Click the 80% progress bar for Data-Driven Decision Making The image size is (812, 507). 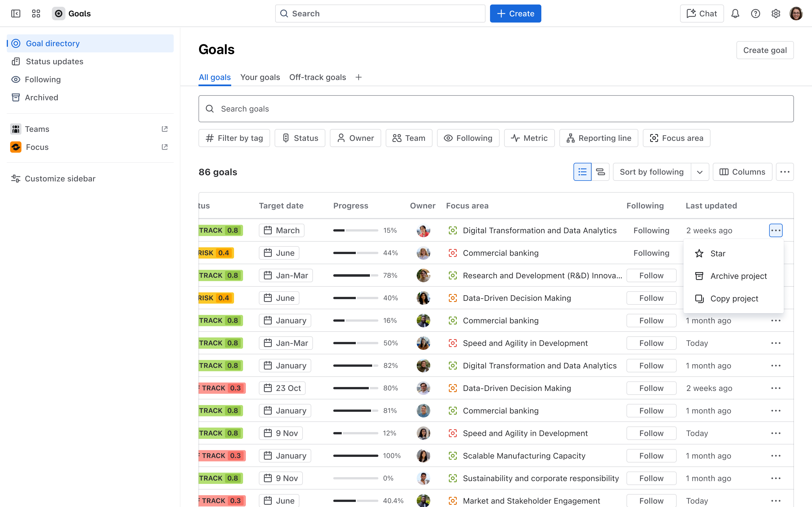[x=356, y=388]
